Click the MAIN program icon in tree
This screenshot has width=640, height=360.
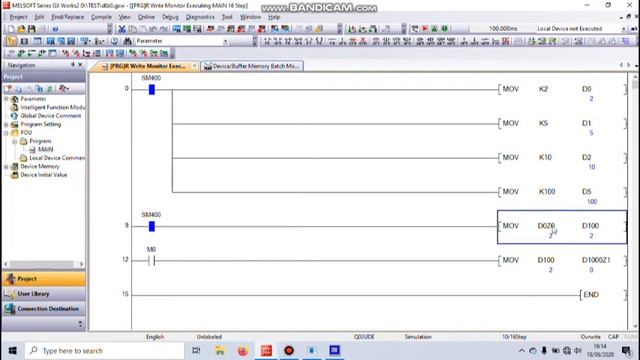coord(32,150)
